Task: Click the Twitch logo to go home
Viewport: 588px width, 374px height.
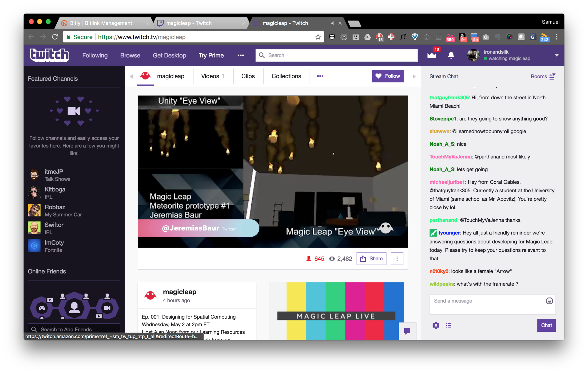Action: [50, 55]
